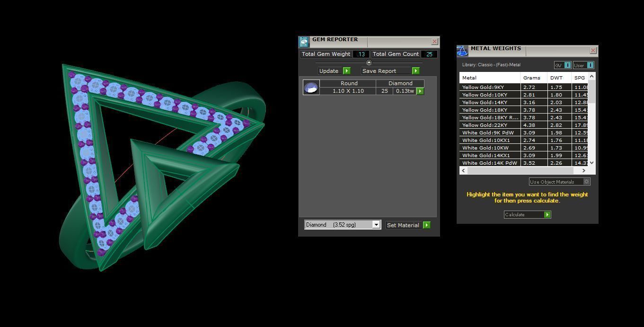Click the Save Report button label
644x327 pixels.
(379, 71)
